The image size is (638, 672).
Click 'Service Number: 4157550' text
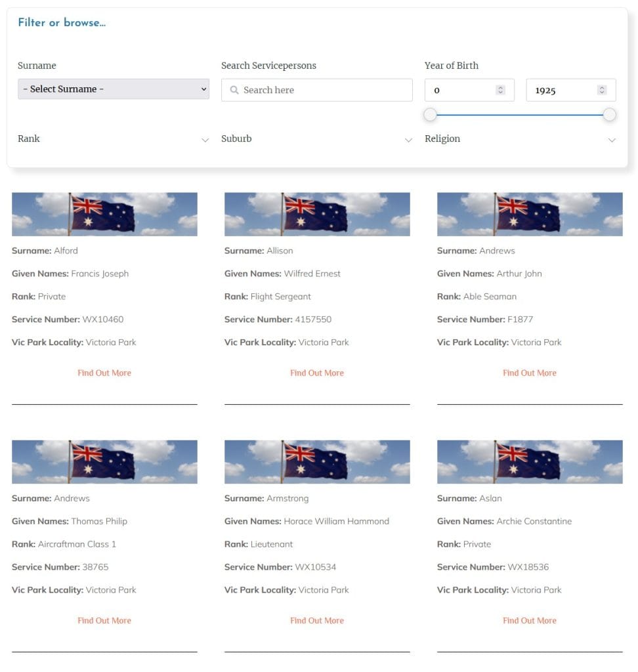coord(278,320)
